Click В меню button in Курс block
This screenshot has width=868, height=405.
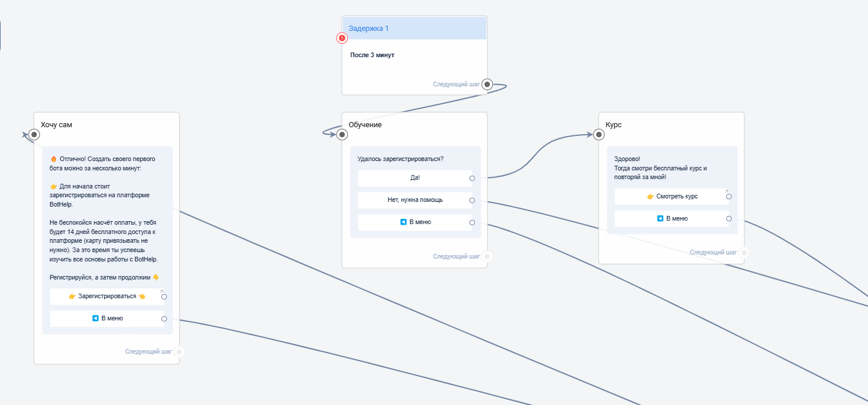click(x=671, y=219)
